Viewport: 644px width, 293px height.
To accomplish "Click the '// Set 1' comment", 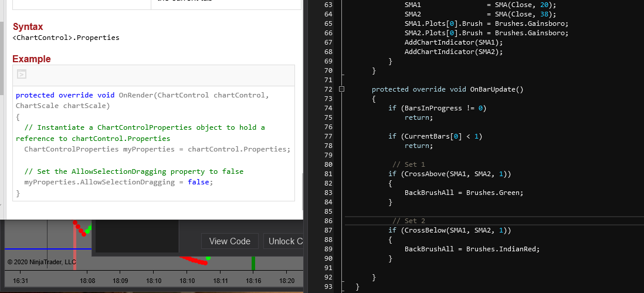I will [x=409, y=164].
